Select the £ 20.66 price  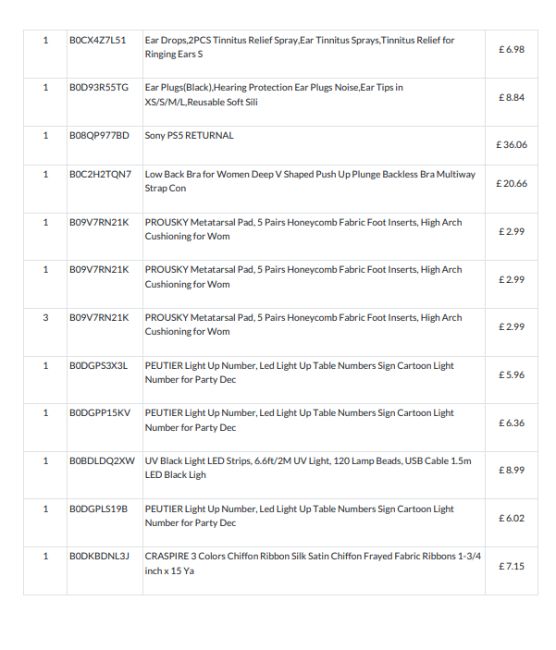(512, 183)
